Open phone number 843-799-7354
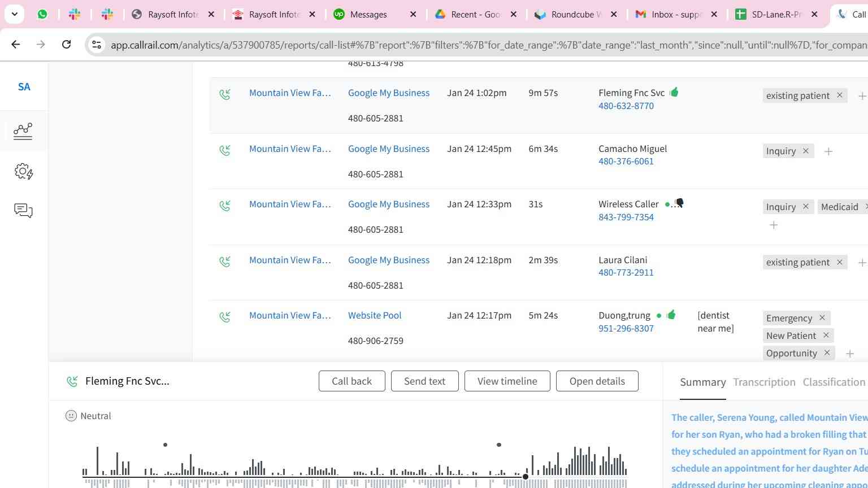This screenshot has height=488, width=868. (626, 217)
